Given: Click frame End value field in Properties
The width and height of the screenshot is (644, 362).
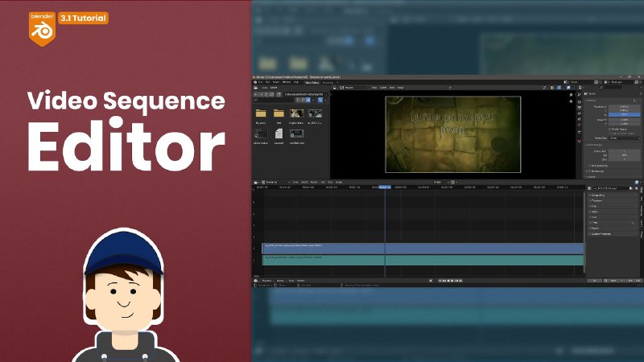Looking at the screenshot, I should coord(624,155).
